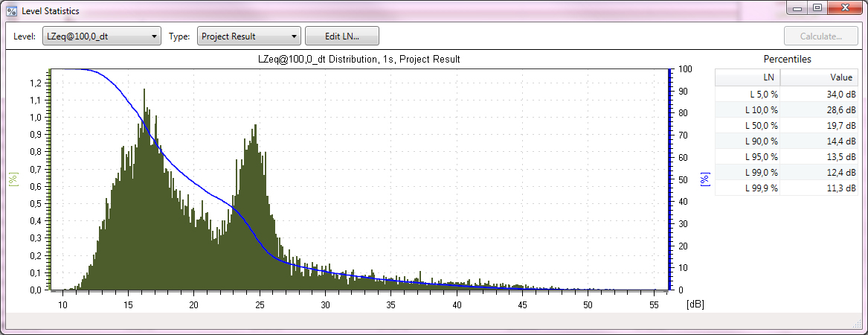Open the Level dropdown showing LZeq@100,0_dt
Viewport: 868px width, 335px height.
101,36
